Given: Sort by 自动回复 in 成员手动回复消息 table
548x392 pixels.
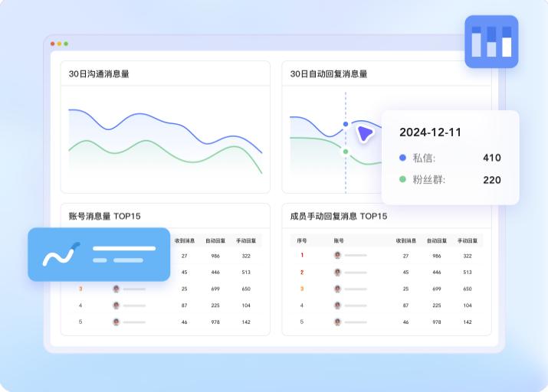Looking at the screenshot, I should point(437,240).
